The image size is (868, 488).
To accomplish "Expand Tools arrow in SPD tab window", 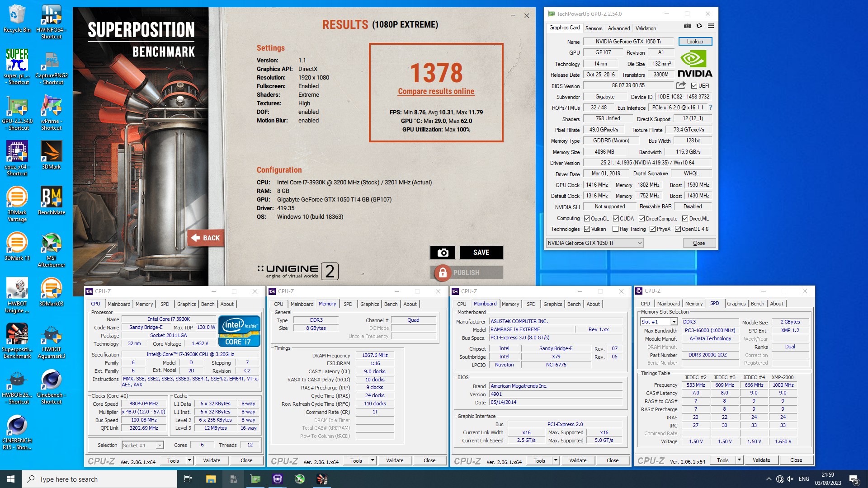I will (x=739, y=460).
